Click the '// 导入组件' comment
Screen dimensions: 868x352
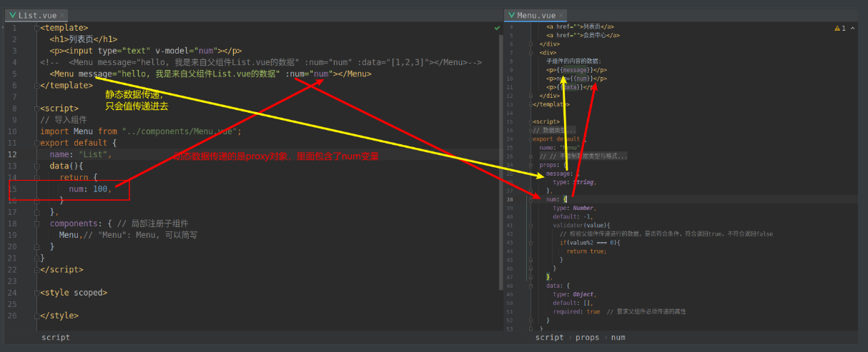pyautogui.click(x=64, y=120)
